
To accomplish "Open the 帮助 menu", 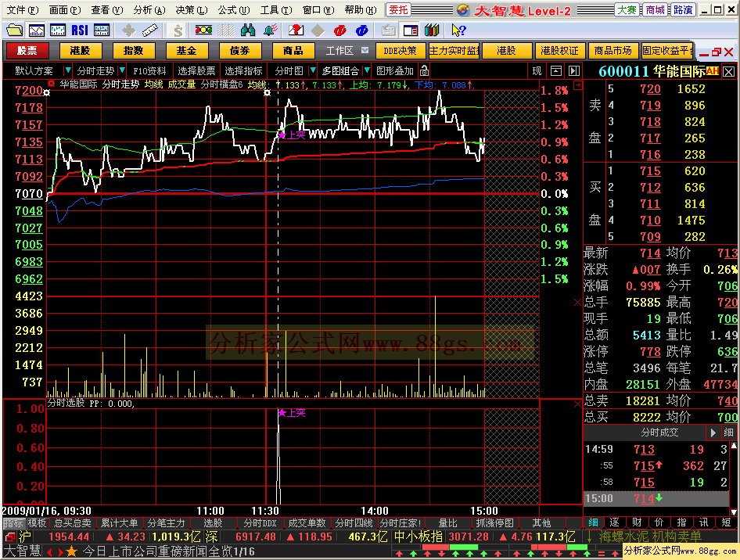I will click(361, 10).
